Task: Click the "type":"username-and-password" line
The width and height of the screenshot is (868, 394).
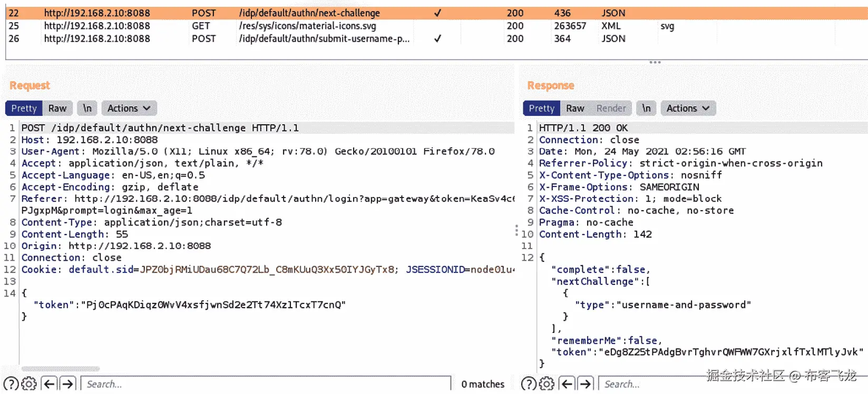Action: (663, 305)
